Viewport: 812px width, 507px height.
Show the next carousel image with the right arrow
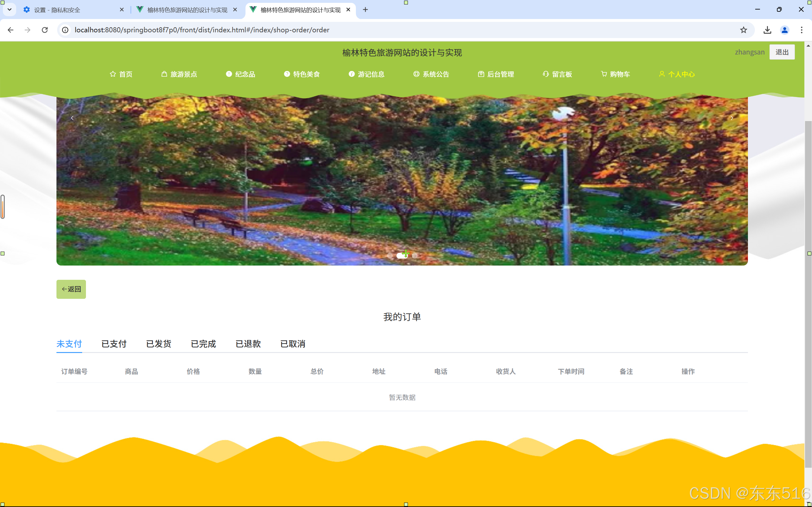coord(732,118)
